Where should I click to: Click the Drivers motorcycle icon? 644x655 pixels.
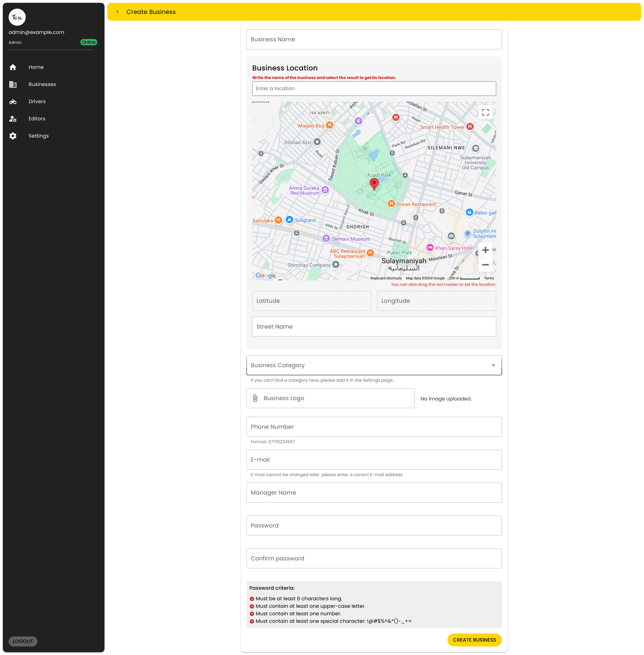coord(13,102)
